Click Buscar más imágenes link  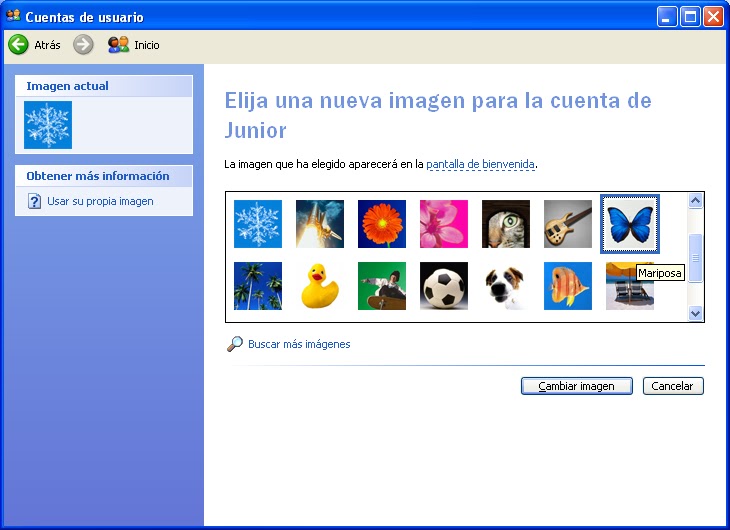299,344
